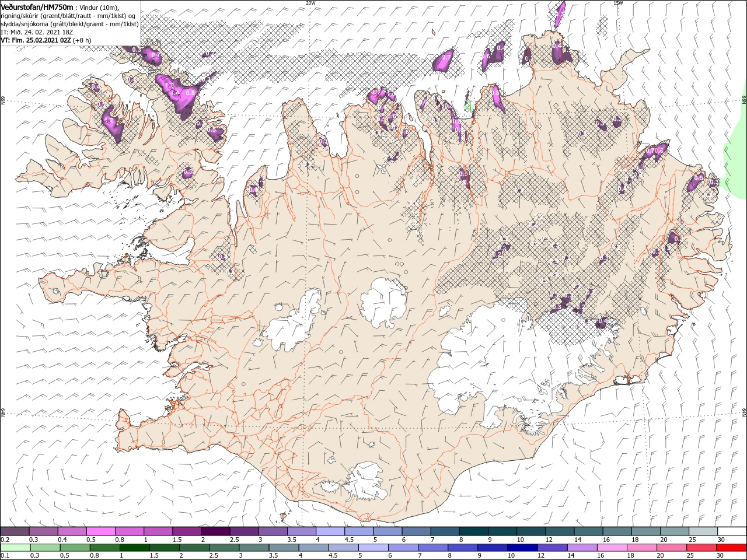The width and height of the screenshot is (747, 560).
Task: Click the light purple rain swatch at 14
Action: pyautogui.click(x=582, y=548)
